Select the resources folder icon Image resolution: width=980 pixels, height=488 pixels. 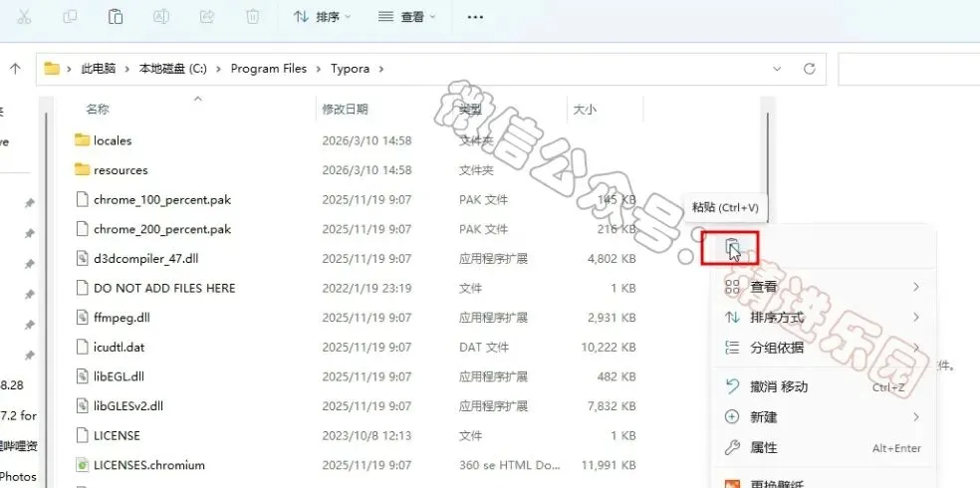point(82,169)
